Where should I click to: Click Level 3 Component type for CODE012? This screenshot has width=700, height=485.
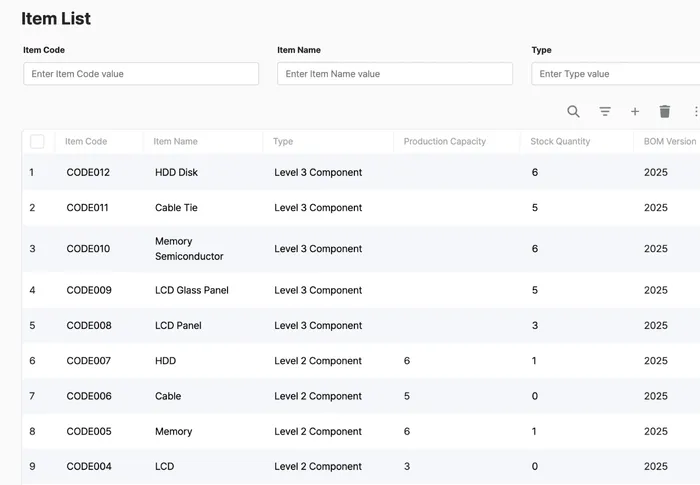coord(318,172)
